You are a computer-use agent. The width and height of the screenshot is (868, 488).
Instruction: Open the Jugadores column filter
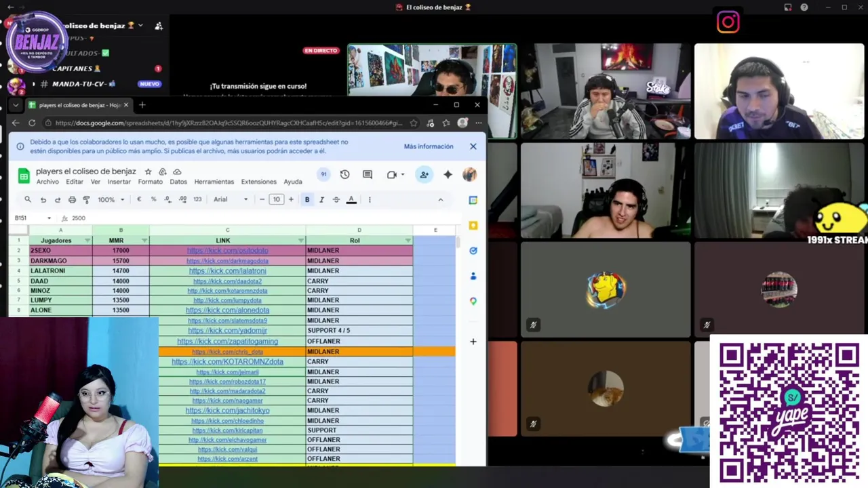coord(87,241)
